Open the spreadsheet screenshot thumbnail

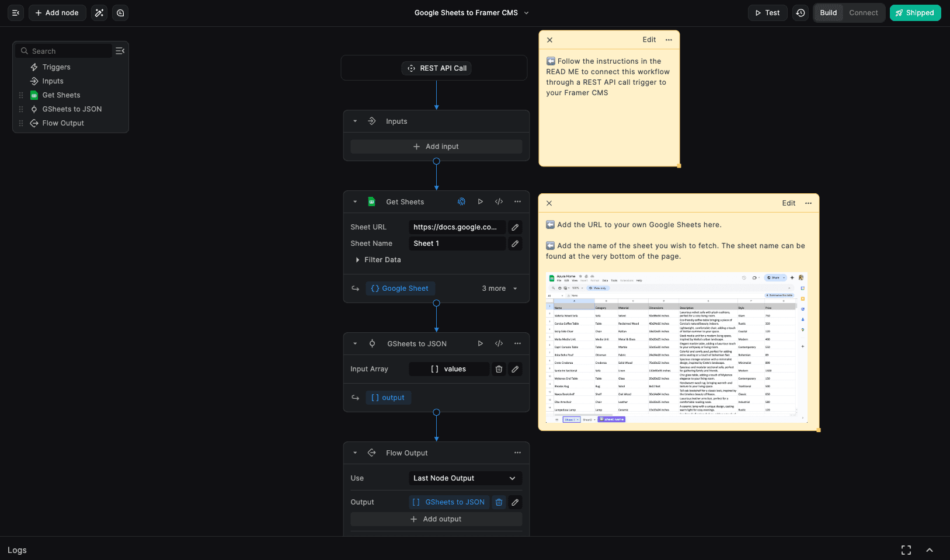677,347
